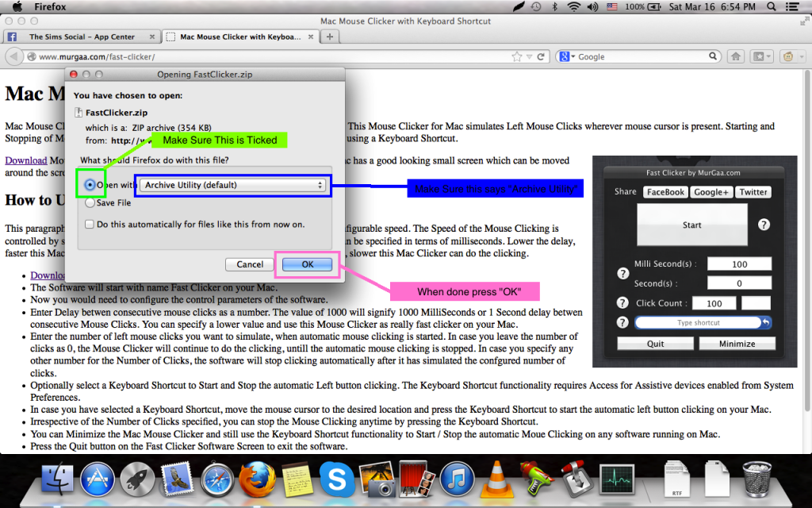Click the Firefox Home button
This screenshot has height=508, width=812.
pos(735,56)
